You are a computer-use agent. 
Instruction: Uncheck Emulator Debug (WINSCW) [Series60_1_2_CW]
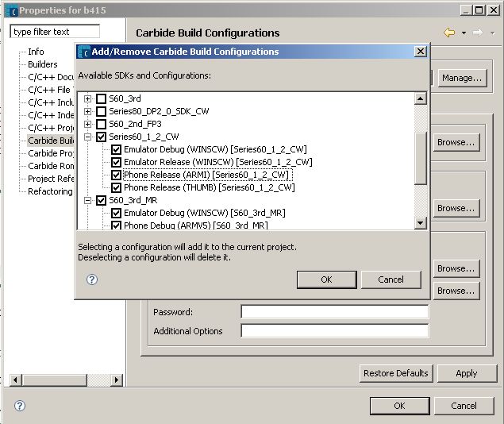coord(116,149)
